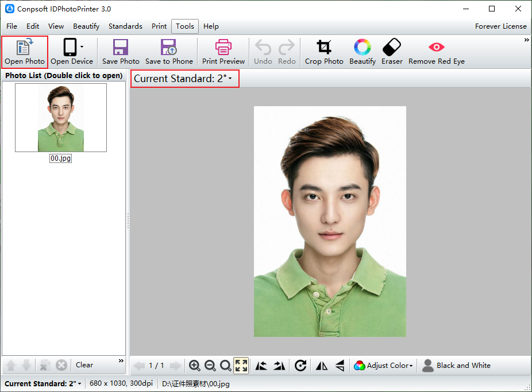This screenshot has height=392, width=532.
Task: Move photo down in the list
Action: 26,365
